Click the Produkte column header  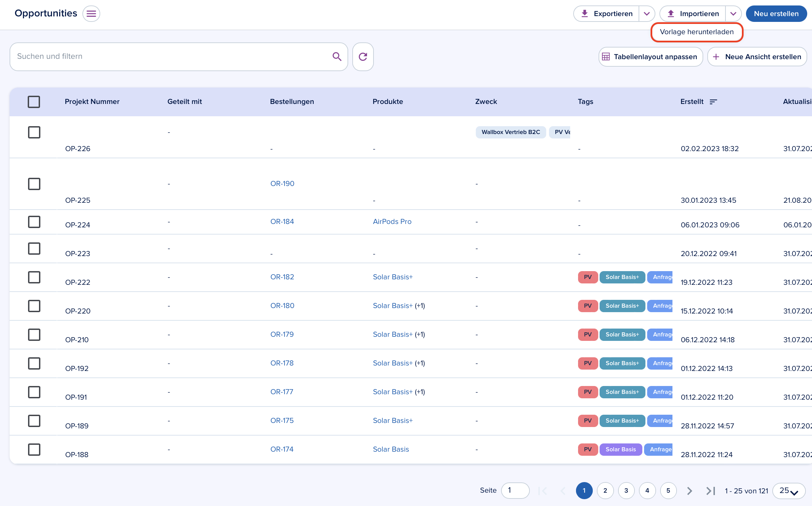click(388, 102)
